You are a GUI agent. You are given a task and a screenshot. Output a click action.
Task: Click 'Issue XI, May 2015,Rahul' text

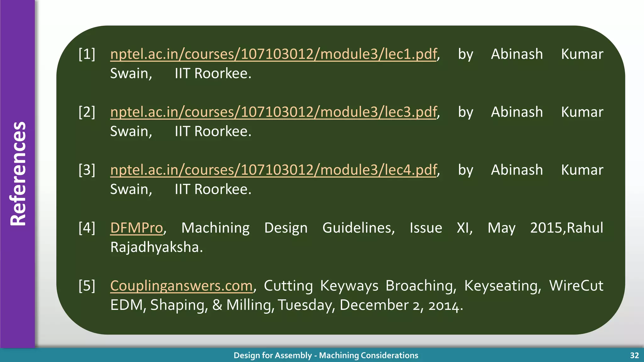507,228
